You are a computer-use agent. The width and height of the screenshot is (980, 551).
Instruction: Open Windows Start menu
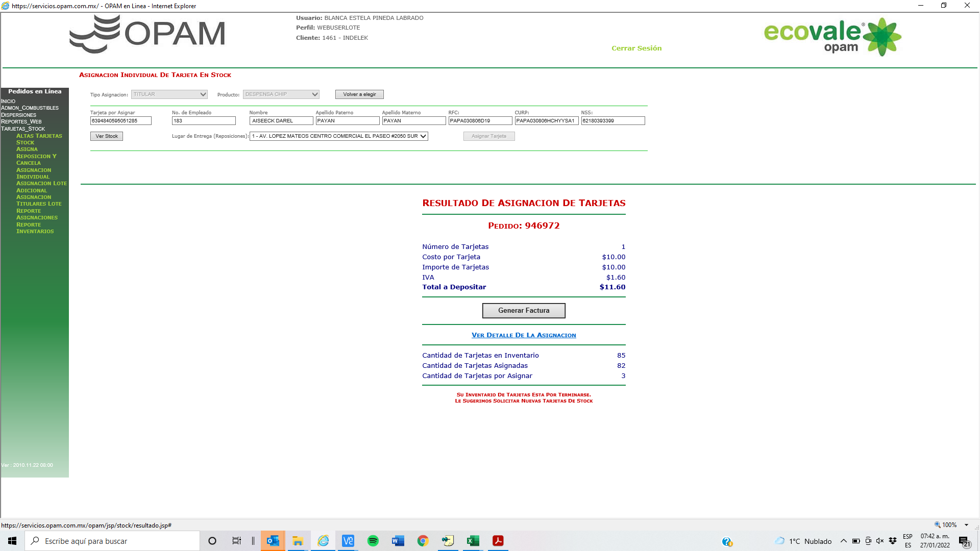point(12,541)
